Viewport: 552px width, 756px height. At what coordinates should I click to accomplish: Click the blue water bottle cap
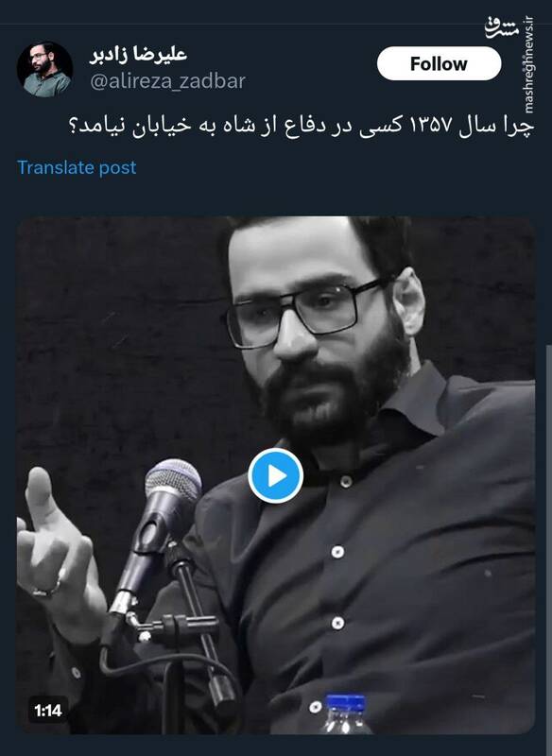346,703
